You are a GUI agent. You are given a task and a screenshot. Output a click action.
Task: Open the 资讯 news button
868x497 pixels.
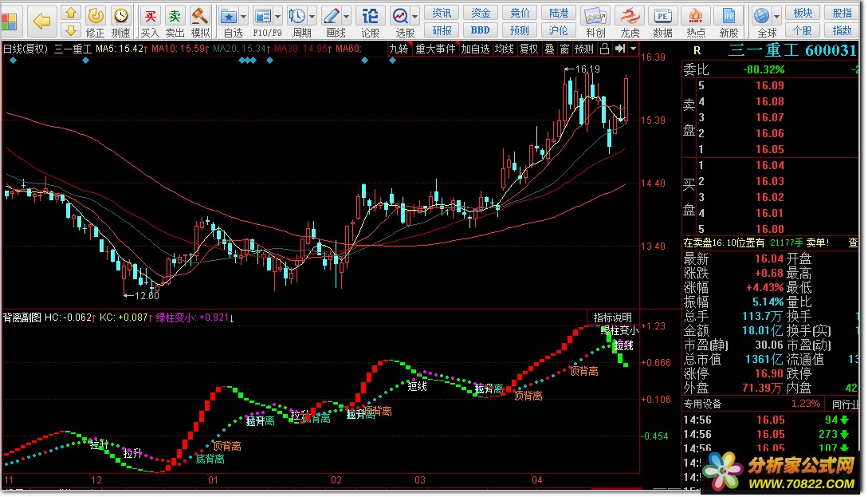[x=442, y=13]
